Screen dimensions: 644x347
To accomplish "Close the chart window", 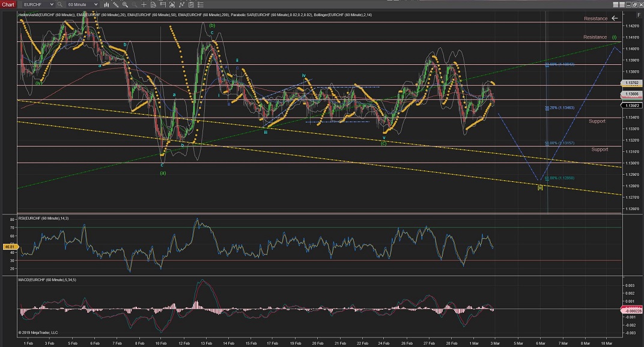I will [x=640, y=5].
